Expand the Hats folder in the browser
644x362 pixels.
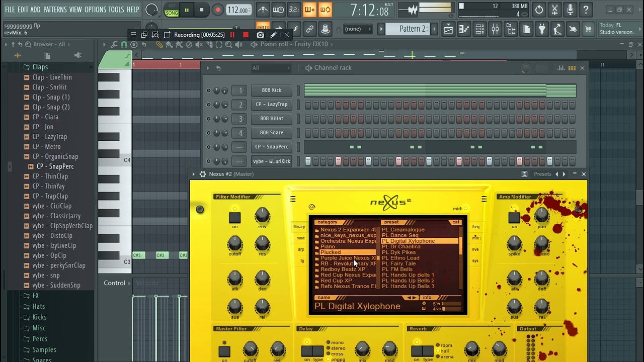tap(39, 306)
